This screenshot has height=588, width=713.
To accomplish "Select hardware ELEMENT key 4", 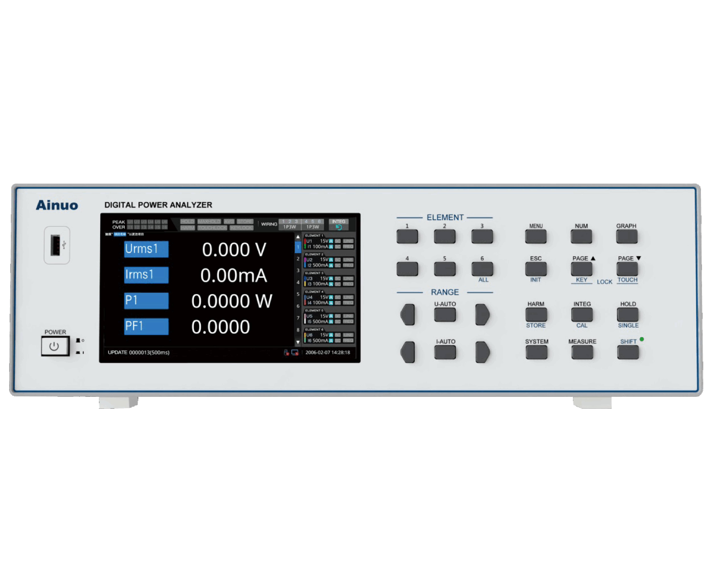I will point(407,269).
